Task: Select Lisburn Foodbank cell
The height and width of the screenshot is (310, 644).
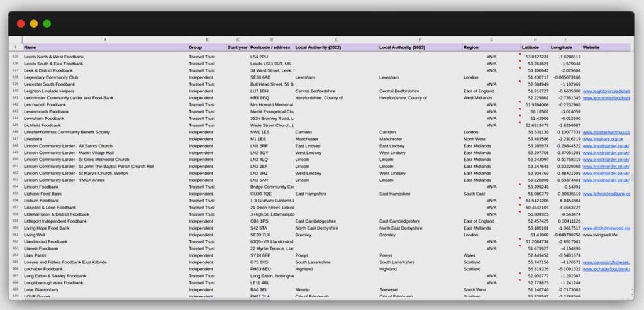Action: pyautogui.click(x=105, y=201)
